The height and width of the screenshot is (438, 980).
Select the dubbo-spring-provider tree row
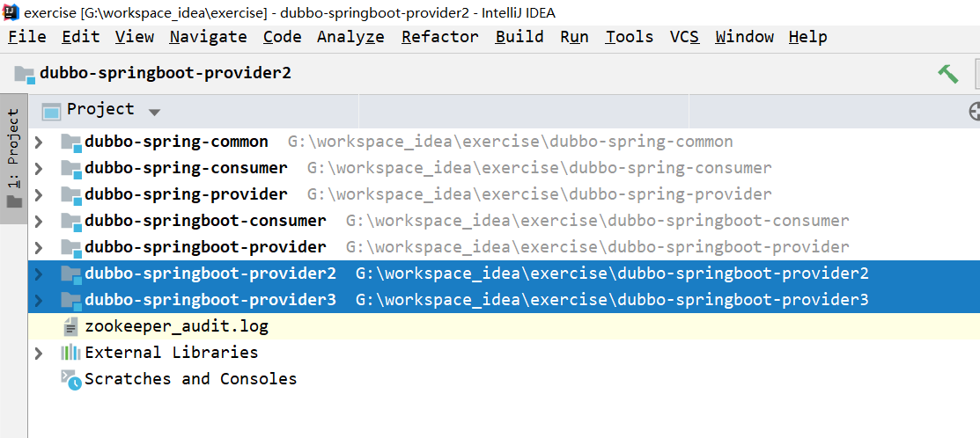click(504, 194)
